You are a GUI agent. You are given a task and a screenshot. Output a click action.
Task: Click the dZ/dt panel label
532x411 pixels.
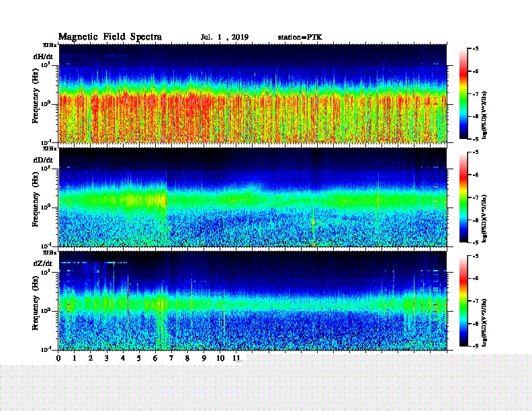pyautogui.click(x=43, y=263)
